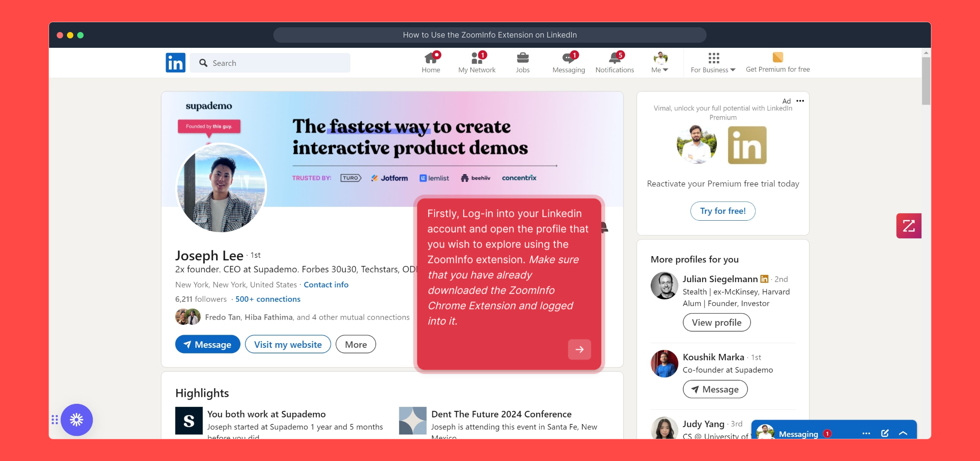Open the Home feed icon

[x=431, y=58]
